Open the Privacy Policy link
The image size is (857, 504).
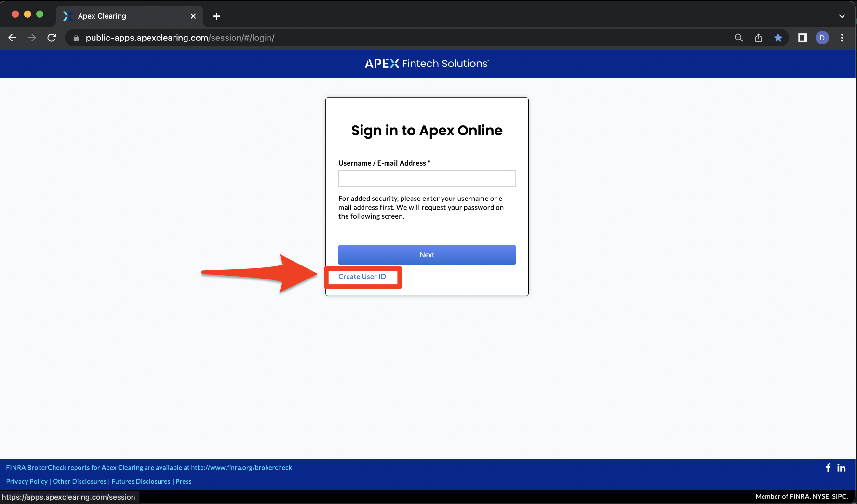pos(27,481)
